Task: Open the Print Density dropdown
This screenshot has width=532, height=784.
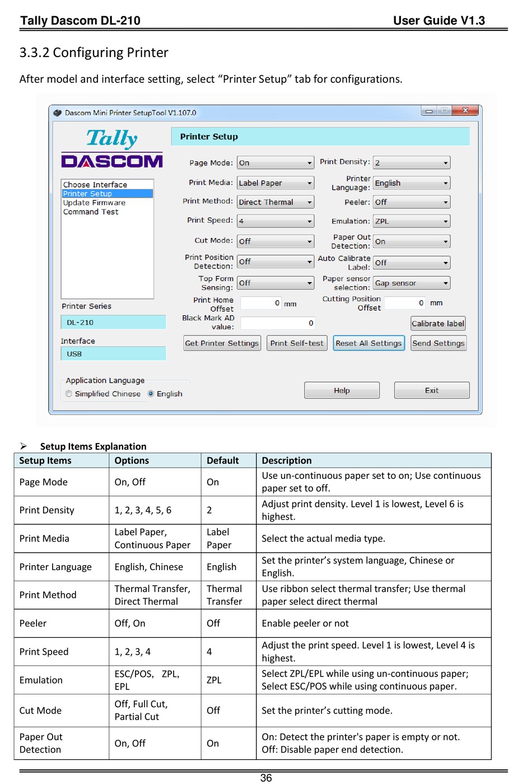Action: (x=412, y=163)
